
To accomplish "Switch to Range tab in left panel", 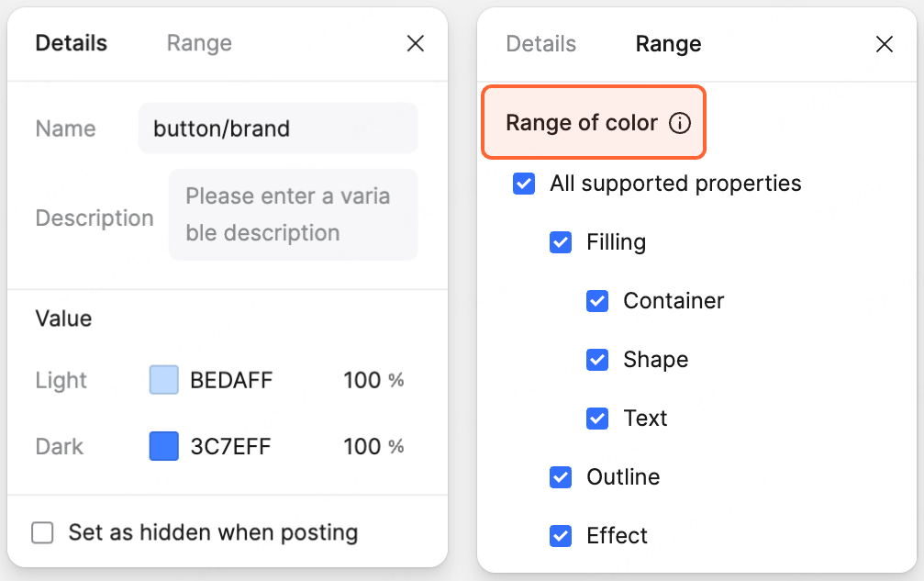I will point(199,43).
